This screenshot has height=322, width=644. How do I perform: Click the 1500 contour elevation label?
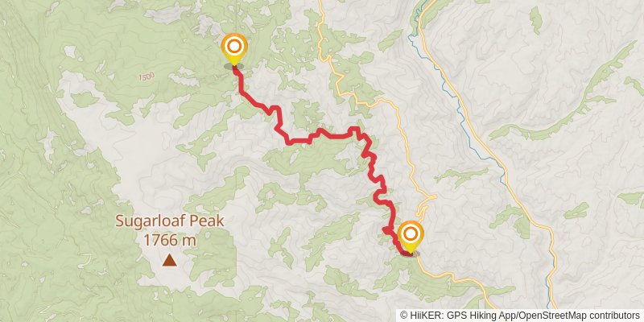pos(147,76)
